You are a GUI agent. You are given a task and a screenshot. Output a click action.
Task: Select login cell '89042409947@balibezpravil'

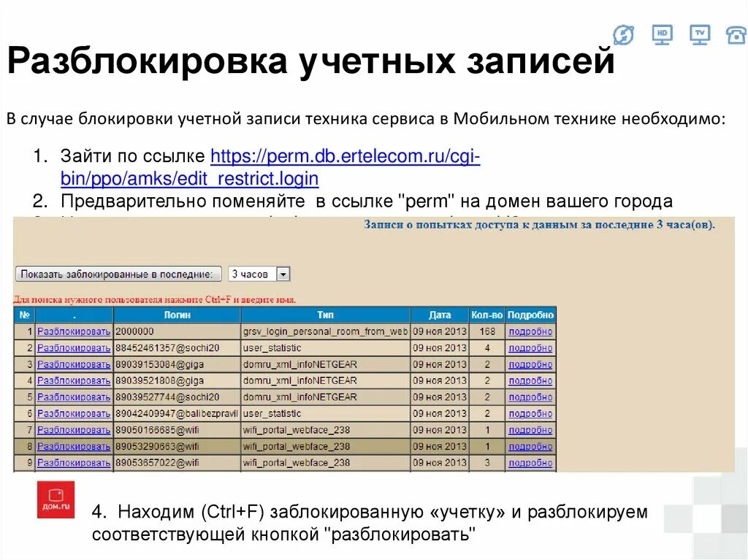click(x=177, y=413)
